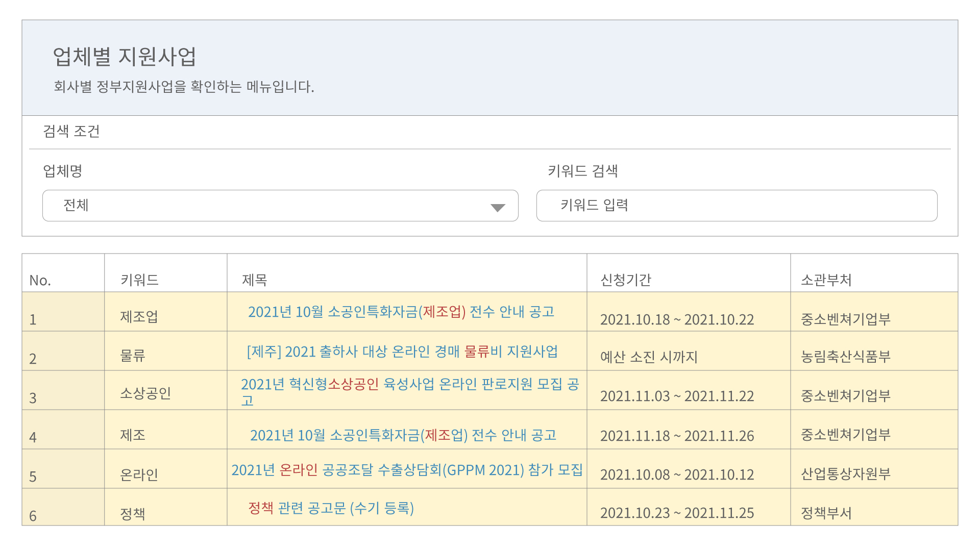The width and height of the screenshot is (980, 551).
Task: Click the 키워드 입력 search field
Action: (x=737, y=206)
